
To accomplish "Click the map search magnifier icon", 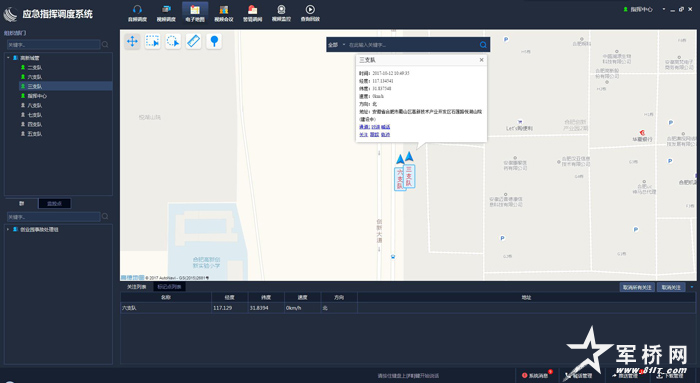I will tap(483, 45).
